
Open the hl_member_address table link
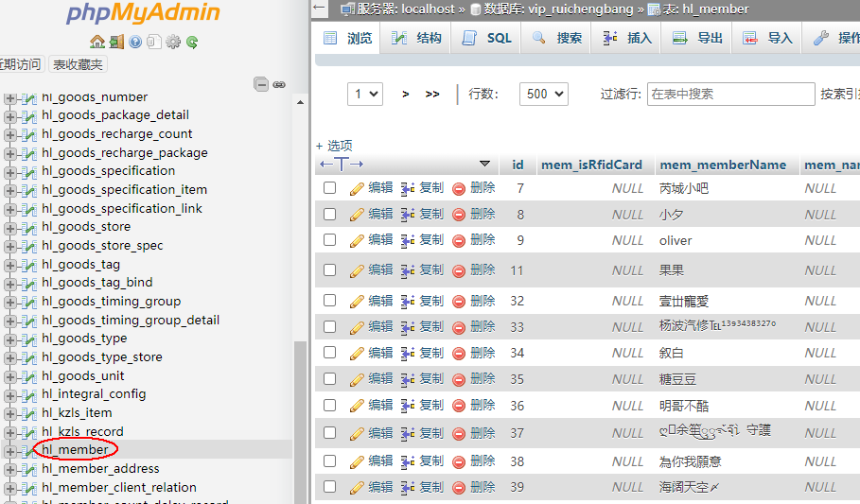coord(100,469)
